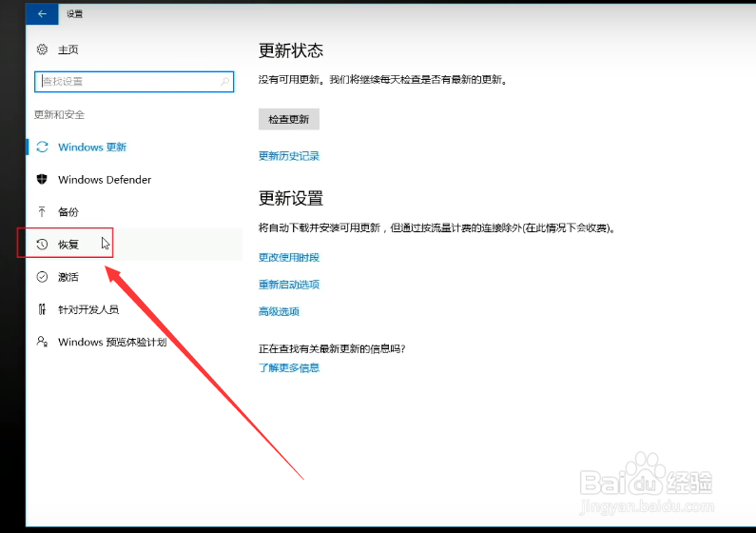The width and height of the screenshot is (756, 533).
Task: Focus the 查找设置 search field
Action: (134, 82)
